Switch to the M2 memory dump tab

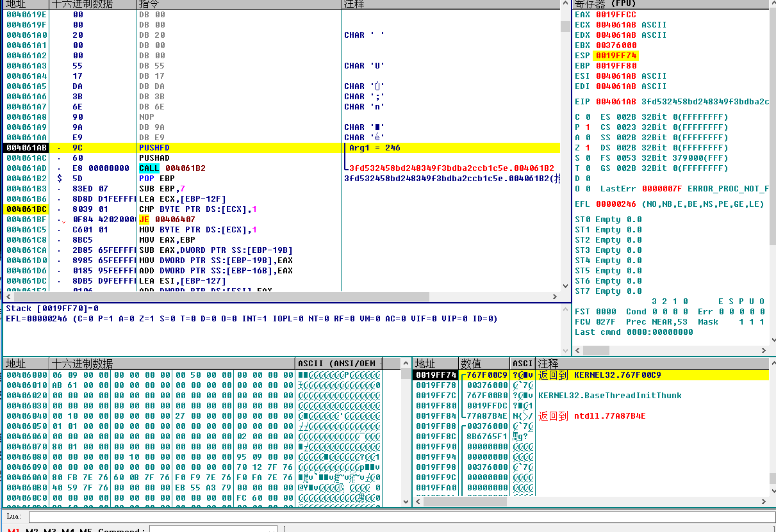[x=31, y=530]
